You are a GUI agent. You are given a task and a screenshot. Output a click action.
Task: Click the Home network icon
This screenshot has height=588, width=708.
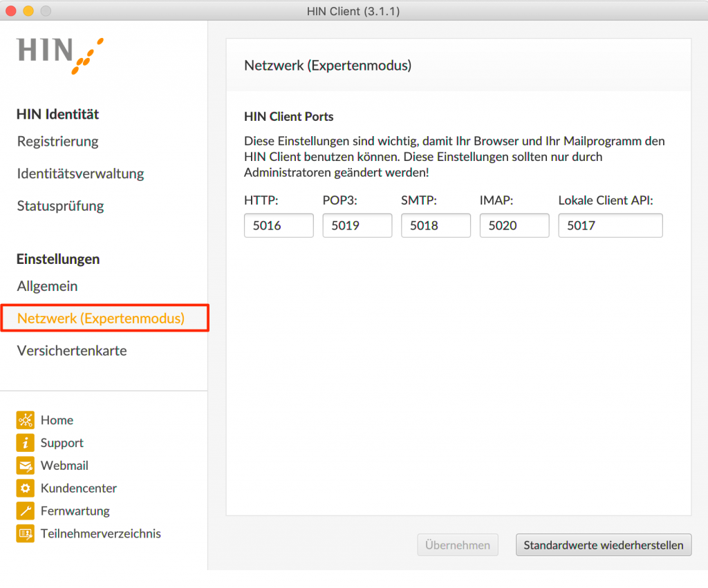(26, 420)
